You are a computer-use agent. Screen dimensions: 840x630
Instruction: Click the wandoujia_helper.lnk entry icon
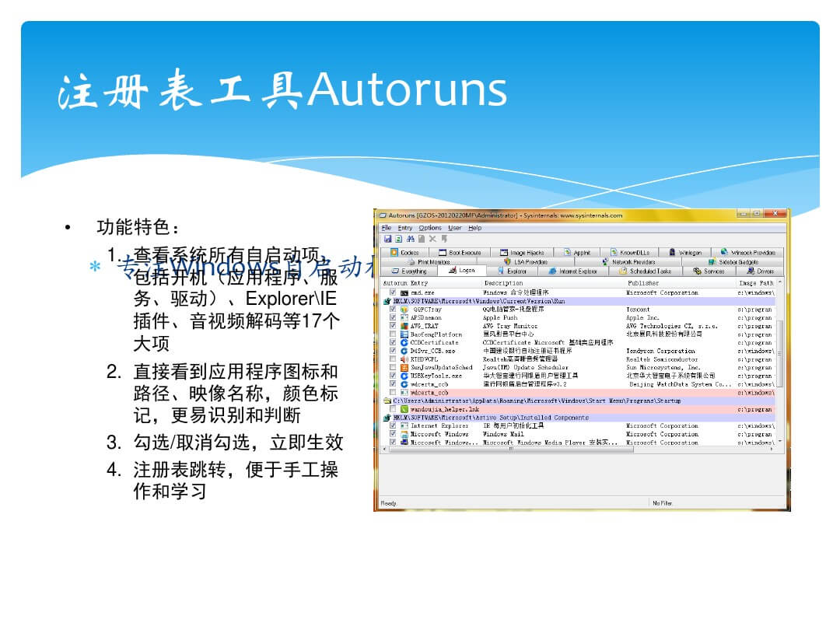point(404,409)
